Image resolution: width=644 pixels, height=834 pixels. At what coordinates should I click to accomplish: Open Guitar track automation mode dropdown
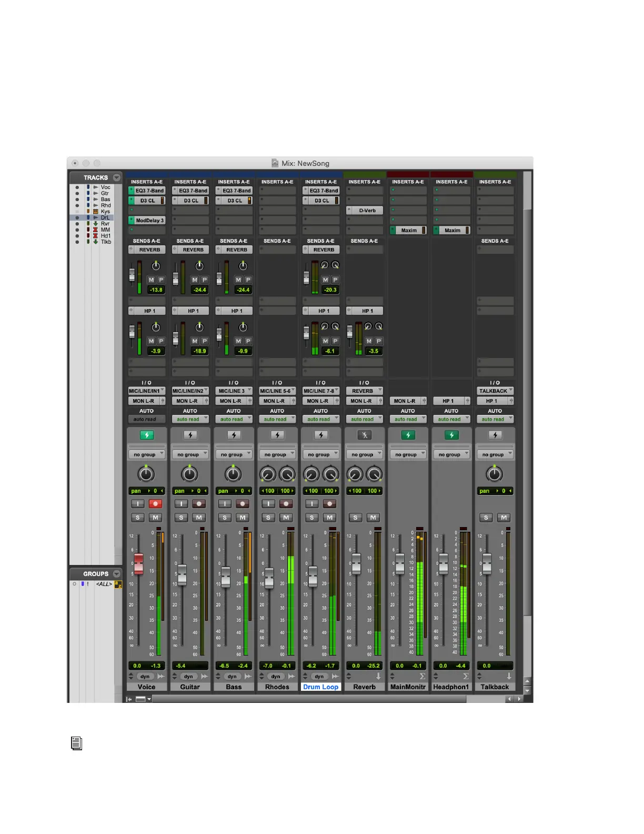(x=190, y=420)
